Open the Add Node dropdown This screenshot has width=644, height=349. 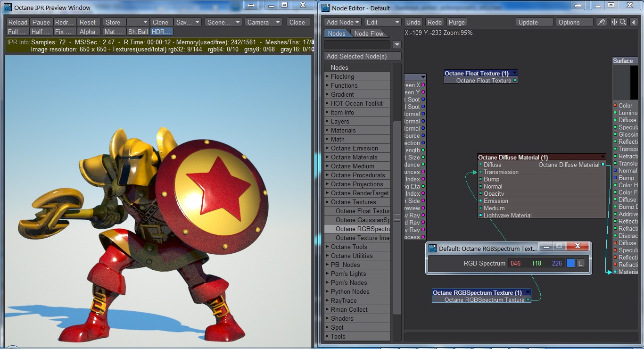[343, 22]
